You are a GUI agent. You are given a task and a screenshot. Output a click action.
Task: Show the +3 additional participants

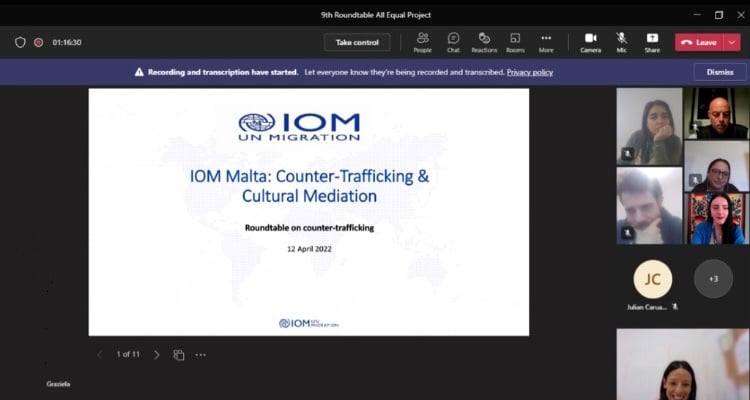[x=713, y=279]
